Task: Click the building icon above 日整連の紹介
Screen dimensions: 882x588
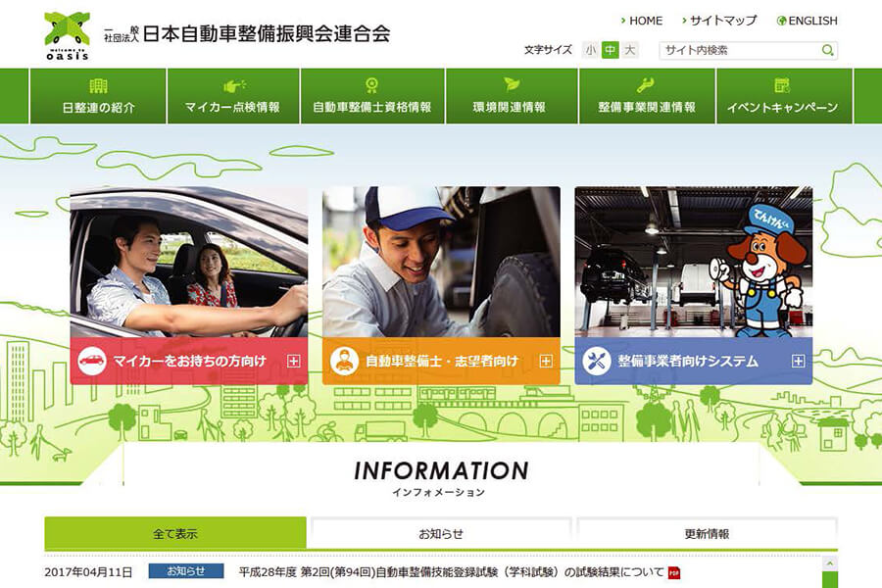Action: [98, 85]
